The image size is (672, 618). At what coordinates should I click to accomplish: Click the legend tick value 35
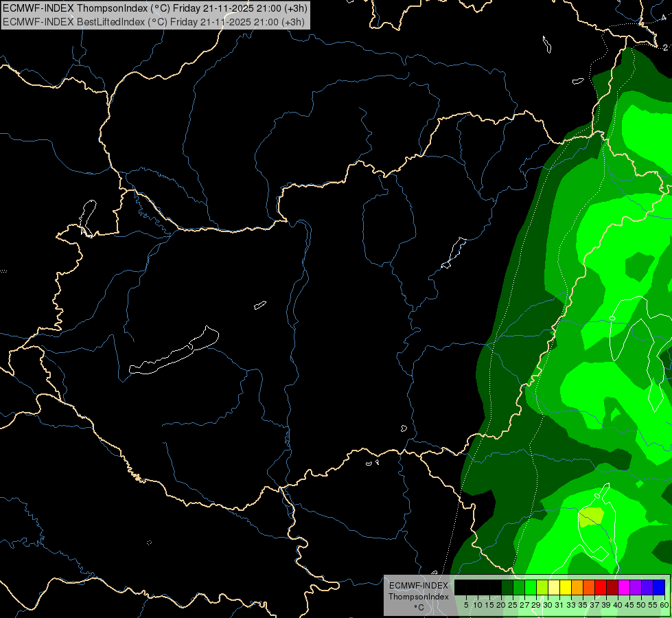(x=583, y=605)
